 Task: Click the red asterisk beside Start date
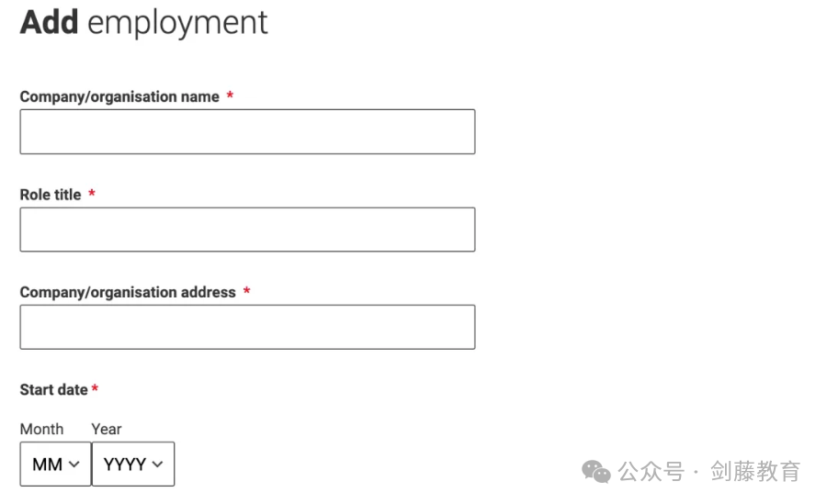95,388
